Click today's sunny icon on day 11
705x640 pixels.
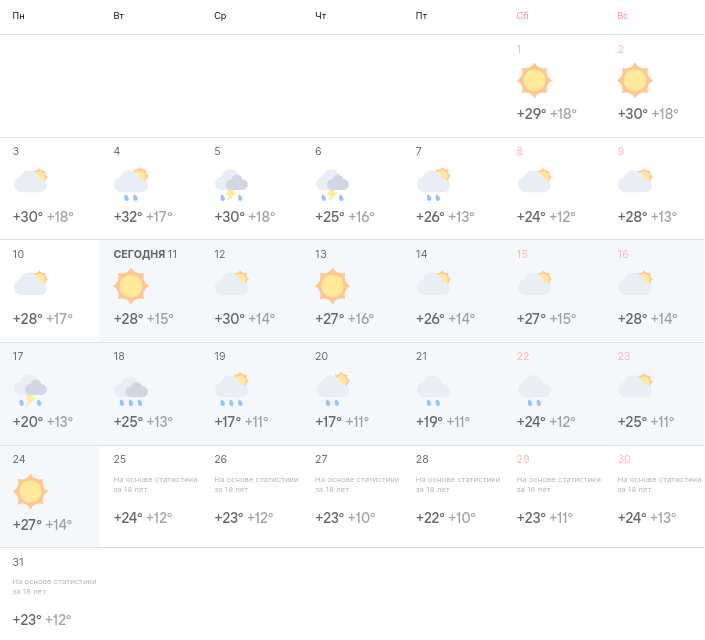[x=131, y=286]
